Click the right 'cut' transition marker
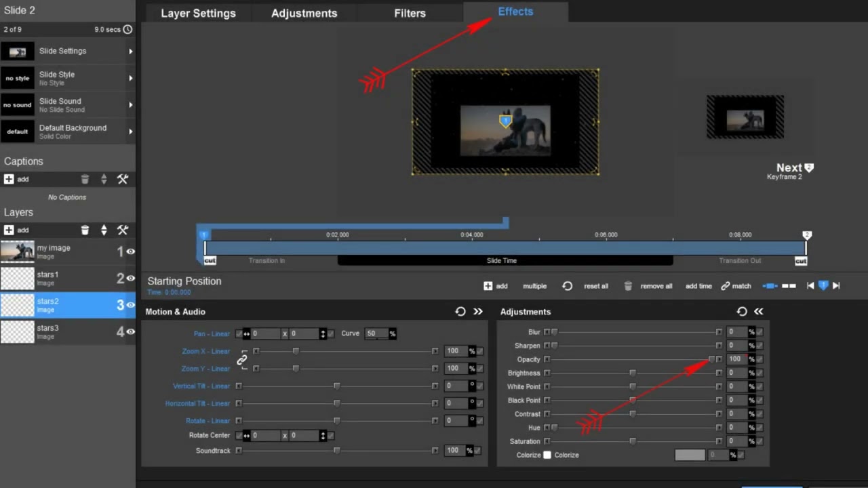This screenshot has height=488, width=868. click(x=801, y=260)
